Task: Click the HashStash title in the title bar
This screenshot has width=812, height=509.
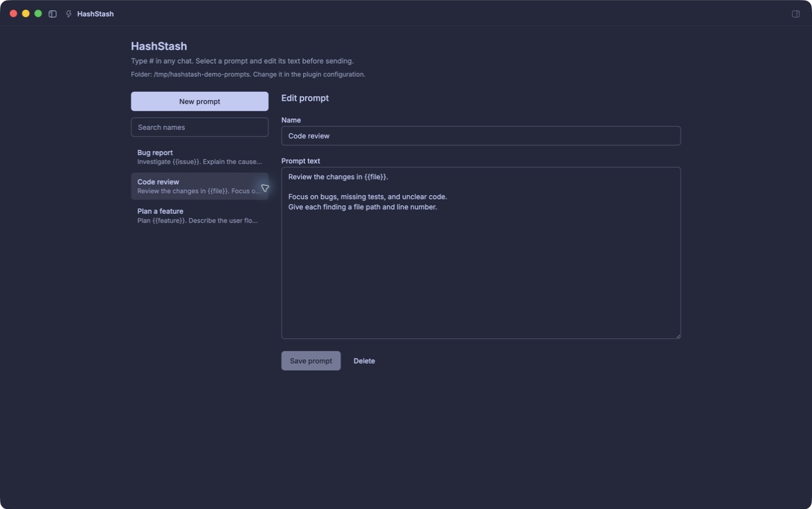Action: click(x=95, y=14)
